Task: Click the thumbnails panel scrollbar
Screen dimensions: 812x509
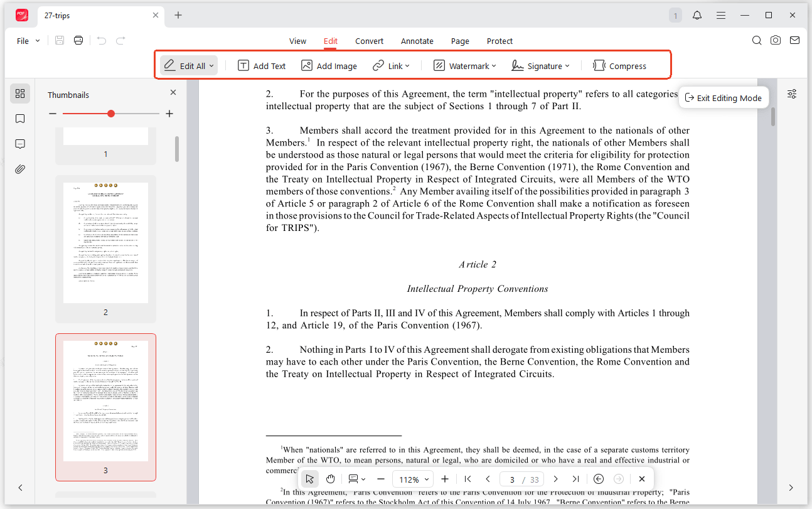Action: [x=177, y=149]
